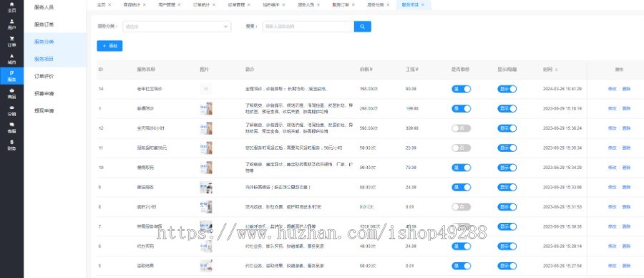The image size is (644, 278).
Task: Toggle 是否推荐 switch for ID 14
Action: click(462, 89)
